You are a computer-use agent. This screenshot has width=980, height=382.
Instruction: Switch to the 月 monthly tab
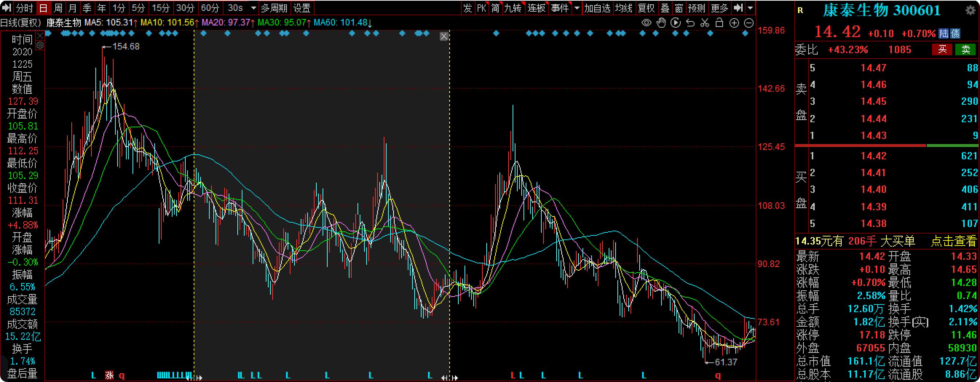pyautogui.click(x=72, y=8)
